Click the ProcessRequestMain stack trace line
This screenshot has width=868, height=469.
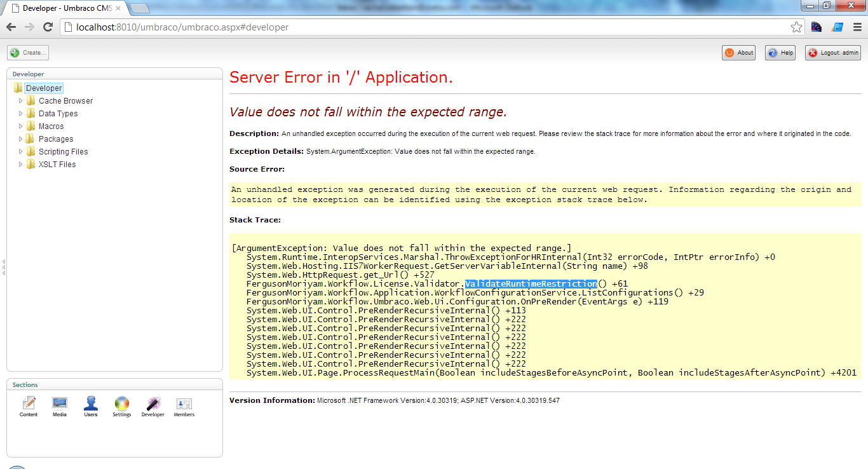[x=552, y=373]
